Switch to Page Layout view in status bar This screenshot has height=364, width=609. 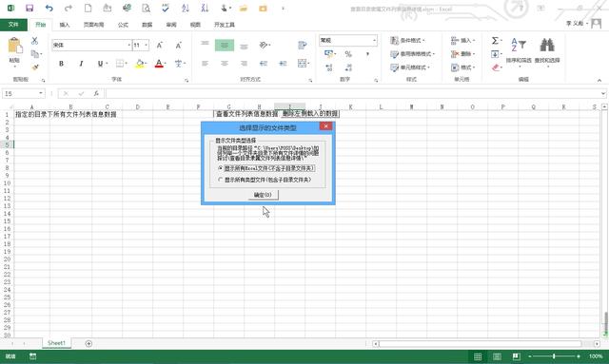point(497,356)
